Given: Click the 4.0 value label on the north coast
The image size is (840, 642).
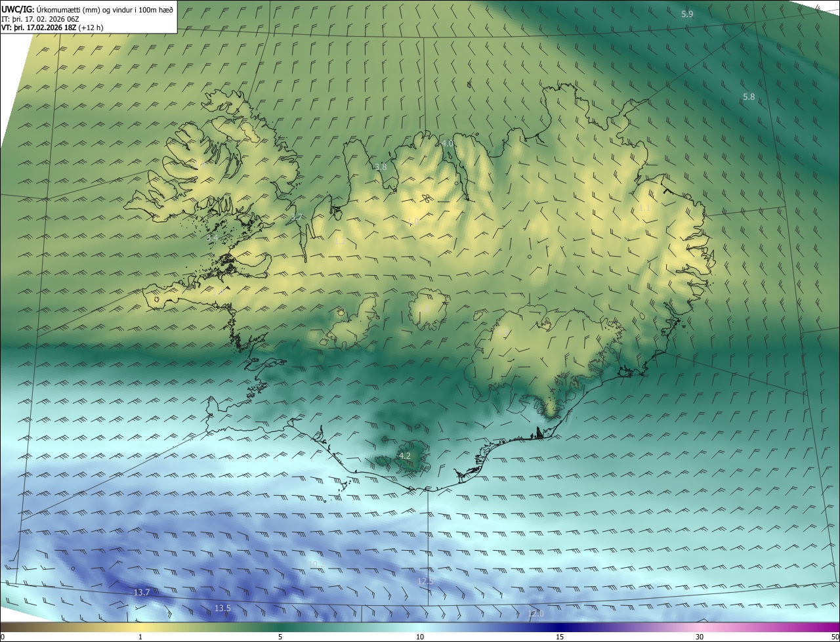Looking at the screenshot, I should tap(447, 143).
